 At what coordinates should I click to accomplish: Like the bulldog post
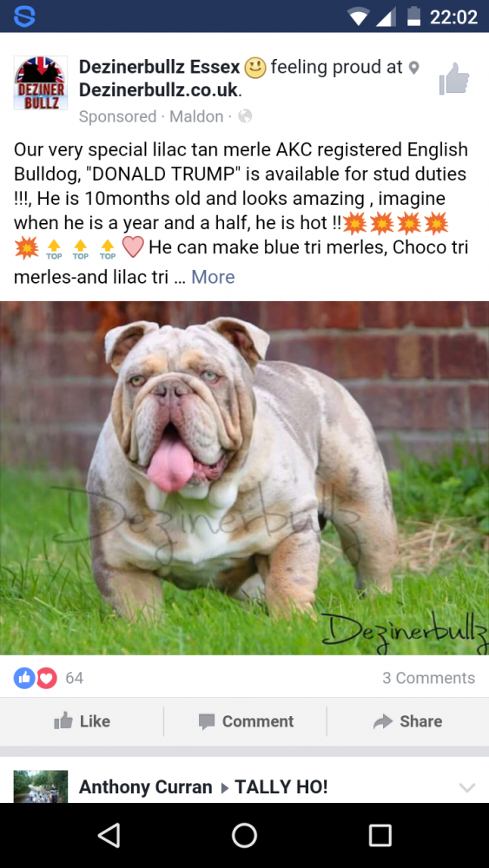pos(82,720)
